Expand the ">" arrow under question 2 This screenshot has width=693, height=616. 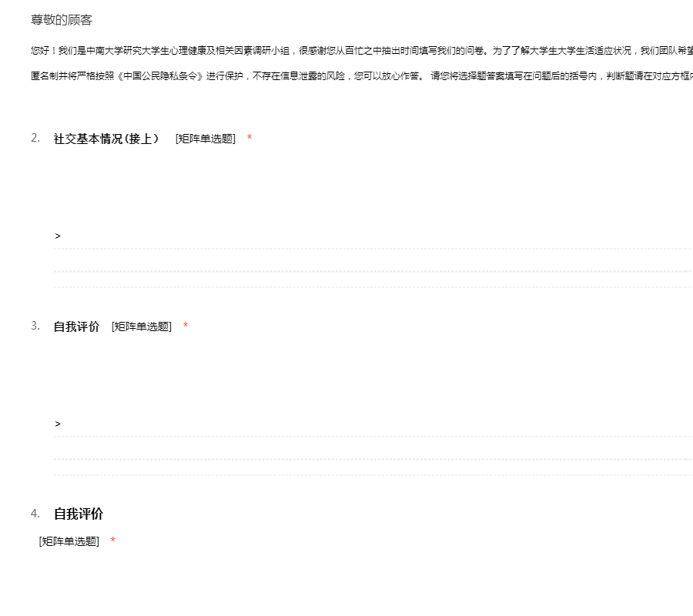(x=58, y=236)
